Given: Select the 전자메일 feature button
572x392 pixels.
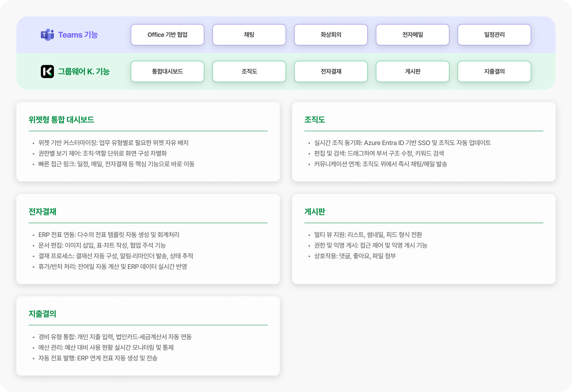Looking at the screenshot, I should pyautogui.click(x=412, y=35).
